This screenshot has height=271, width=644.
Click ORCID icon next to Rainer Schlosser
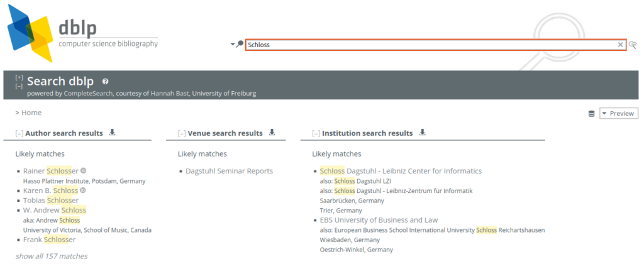(x=83, y=170)
